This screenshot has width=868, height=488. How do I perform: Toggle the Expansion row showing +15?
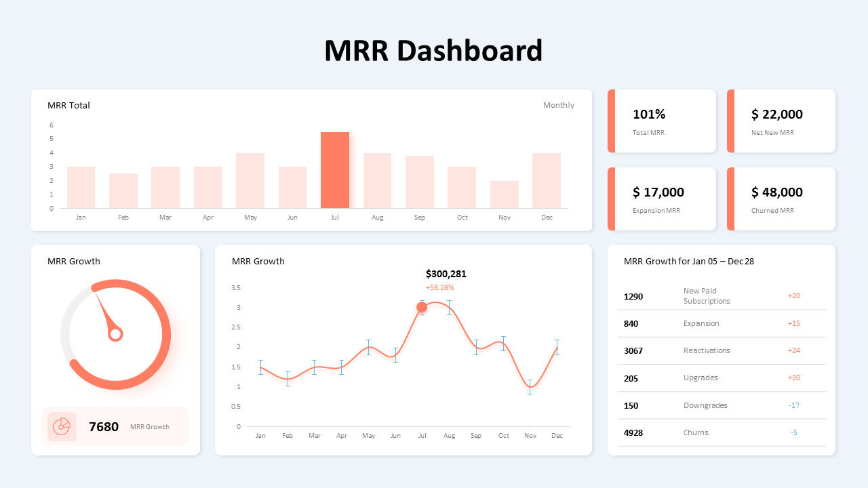721,323
